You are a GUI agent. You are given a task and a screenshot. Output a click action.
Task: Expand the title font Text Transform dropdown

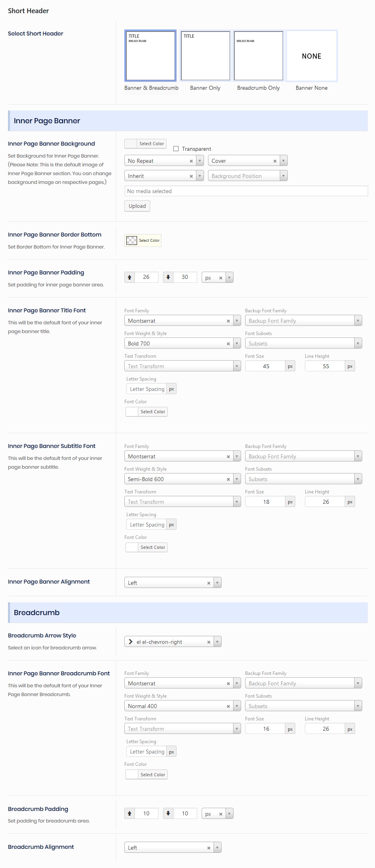tap(183, 366)
